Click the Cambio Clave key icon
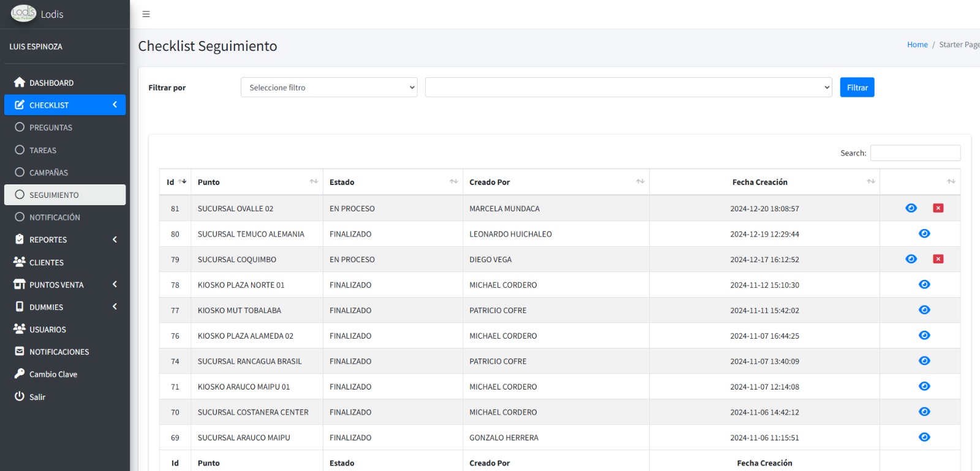 point(20,374)
